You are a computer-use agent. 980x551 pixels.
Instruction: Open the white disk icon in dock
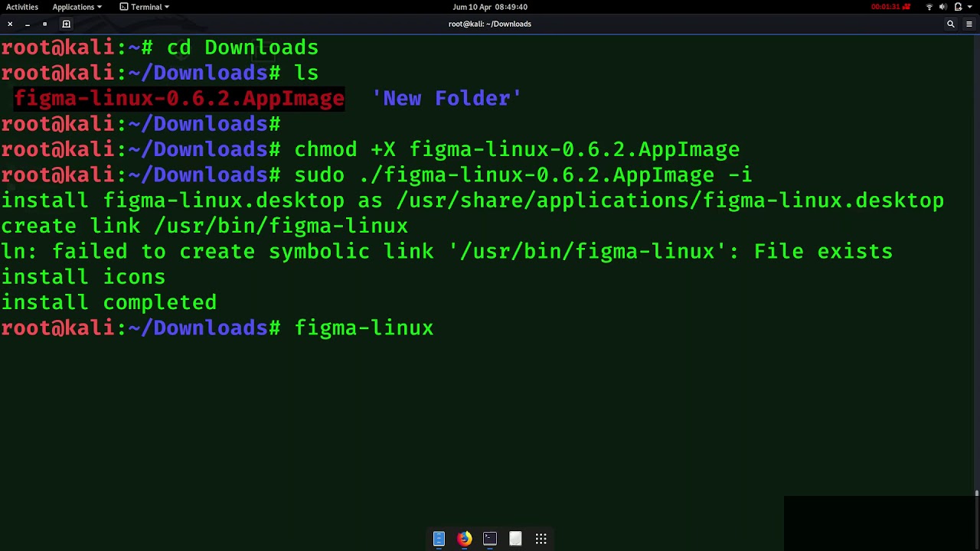[515, 539]
